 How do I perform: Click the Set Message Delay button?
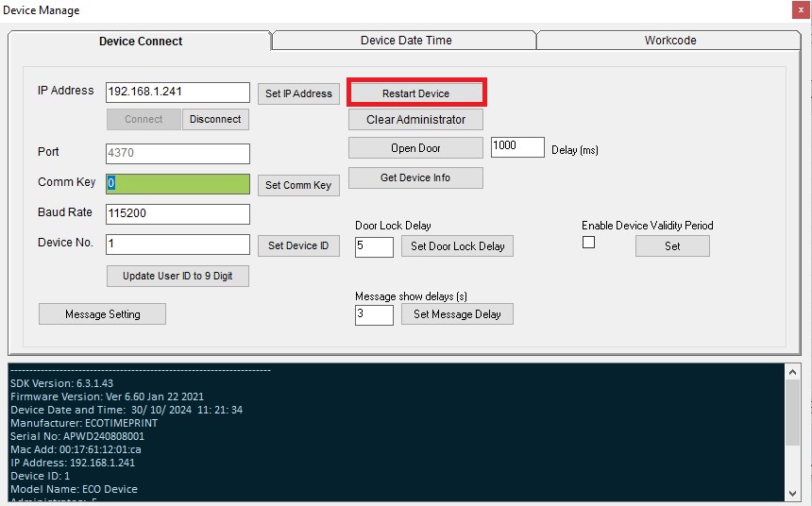457,314
